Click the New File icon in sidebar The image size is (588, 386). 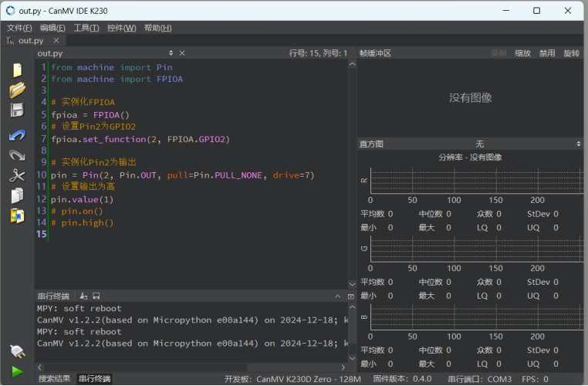[17, 70]
